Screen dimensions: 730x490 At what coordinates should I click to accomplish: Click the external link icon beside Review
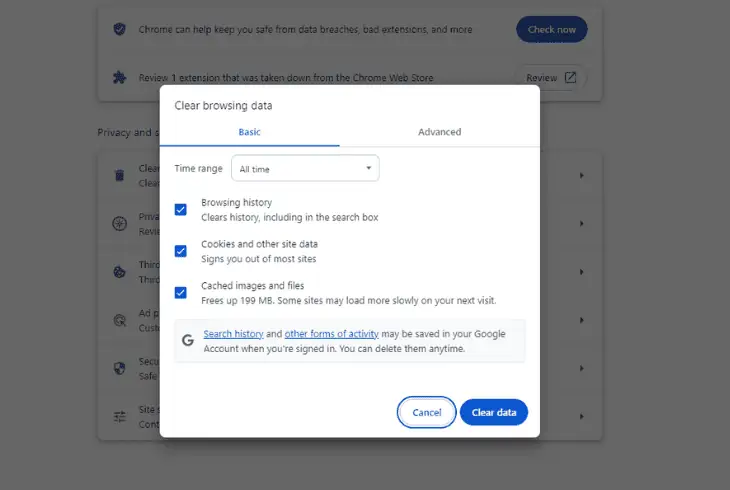pyautogui.click(x=570, y=77)
